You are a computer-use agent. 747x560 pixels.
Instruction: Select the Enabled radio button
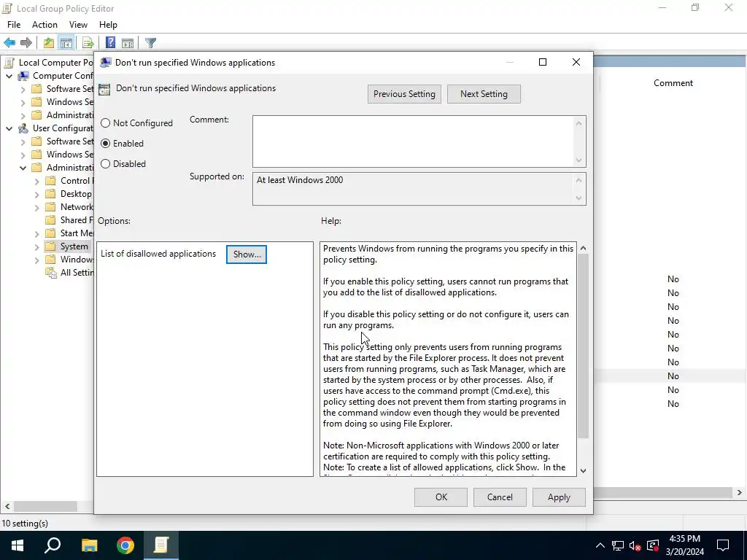click(105, 144)
